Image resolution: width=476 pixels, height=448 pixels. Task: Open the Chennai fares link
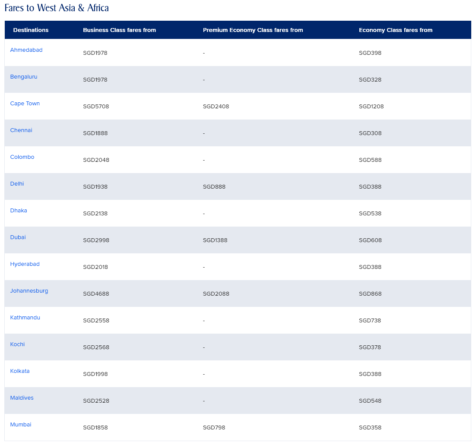[21, 130]
